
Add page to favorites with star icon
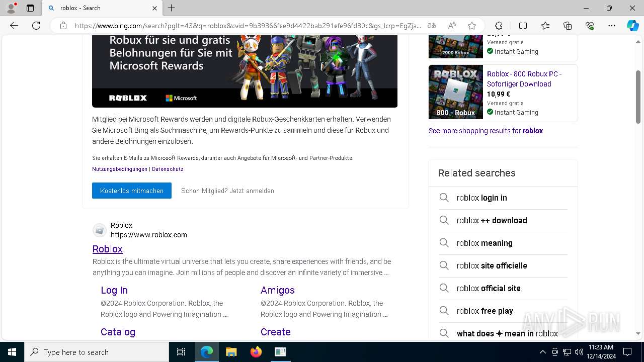[472, 26]
